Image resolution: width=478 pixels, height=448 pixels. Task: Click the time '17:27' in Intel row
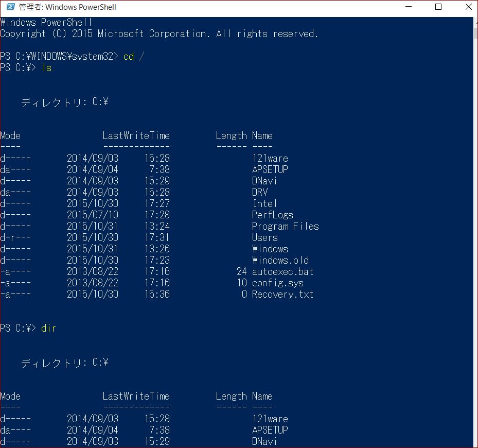click(x=157, y=203)
